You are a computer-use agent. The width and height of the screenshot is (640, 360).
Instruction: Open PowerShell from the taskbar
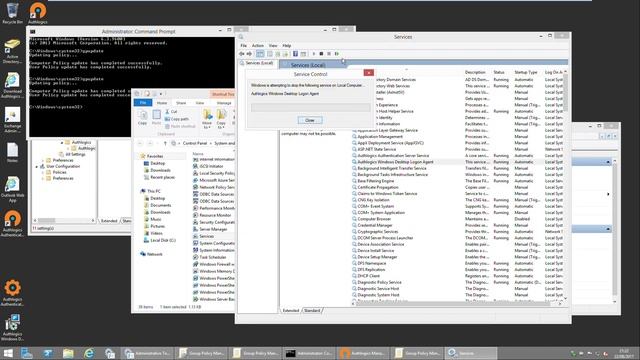tap(48, 353)
